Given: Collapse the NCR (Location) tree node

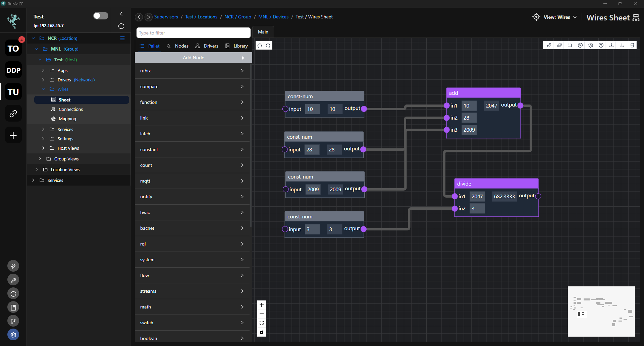Looking at the screenshot, I should pyautogui.click(x=33, y=38).
